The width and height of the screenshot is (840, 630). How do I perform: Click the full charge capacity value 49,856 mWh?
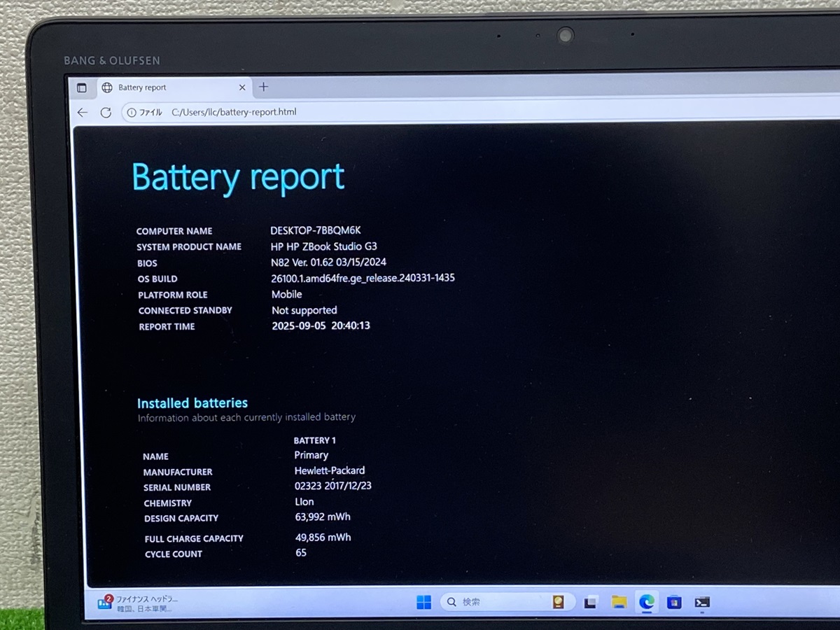click(x=323, y=538)
